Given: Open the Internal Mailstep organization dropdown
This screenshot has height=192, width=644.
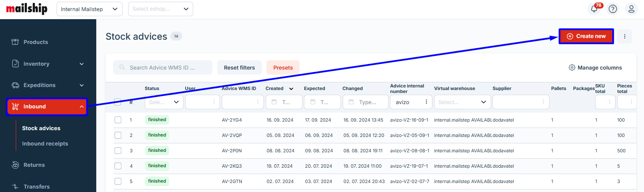Looking at the screenshot, I should point(89,9).
